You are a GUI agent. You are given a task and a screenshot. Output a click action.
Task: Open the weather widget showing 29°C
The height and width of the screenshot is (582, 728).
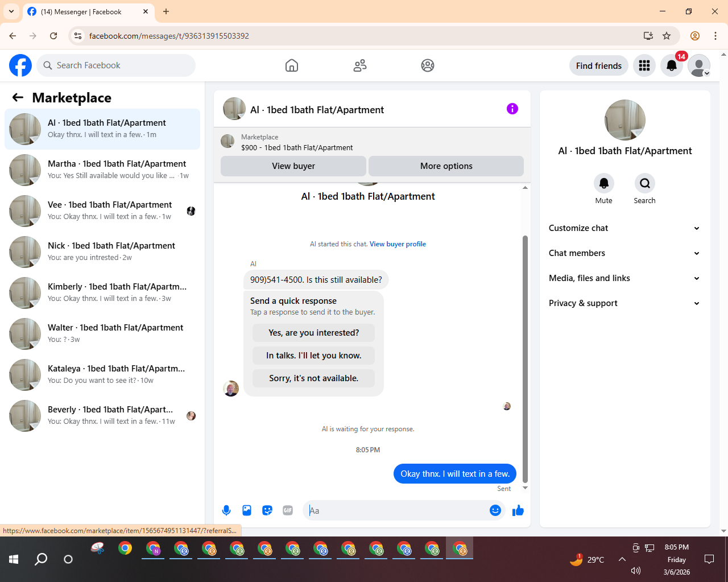coord(587,559)
